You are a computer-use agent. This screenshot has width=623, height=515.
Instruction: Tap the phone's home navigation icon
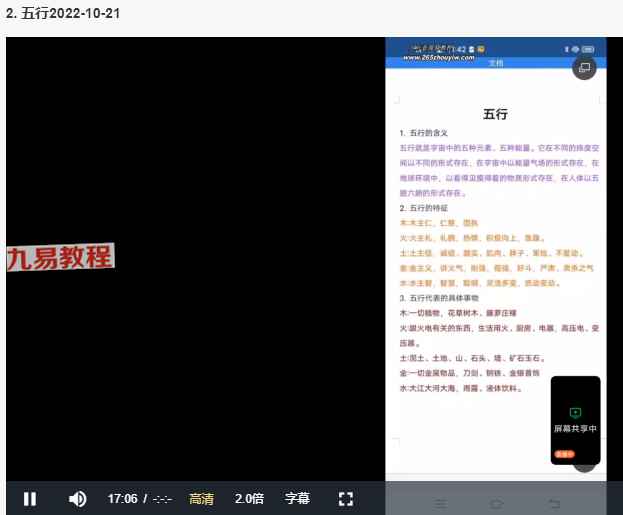(496, 504)
